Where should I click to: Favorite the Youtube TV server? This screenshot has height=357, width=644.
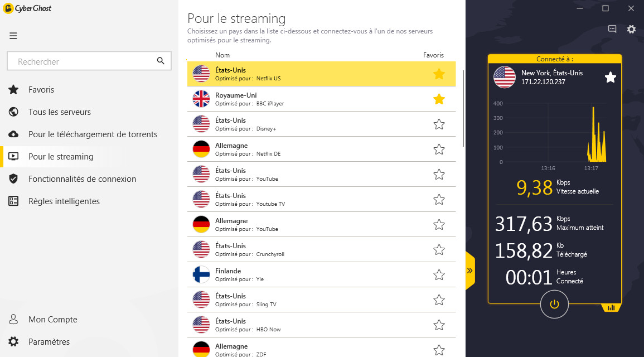click(439, 199)
